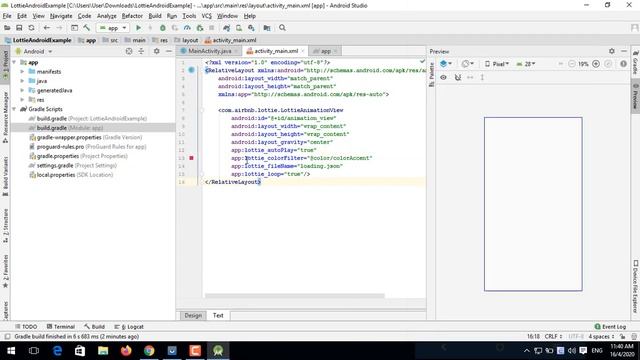This screenshot has height=360, width=640.
Task: Collapse all nodes icon in Project panel
Action: pyautogui.click(x=141, y=51)
